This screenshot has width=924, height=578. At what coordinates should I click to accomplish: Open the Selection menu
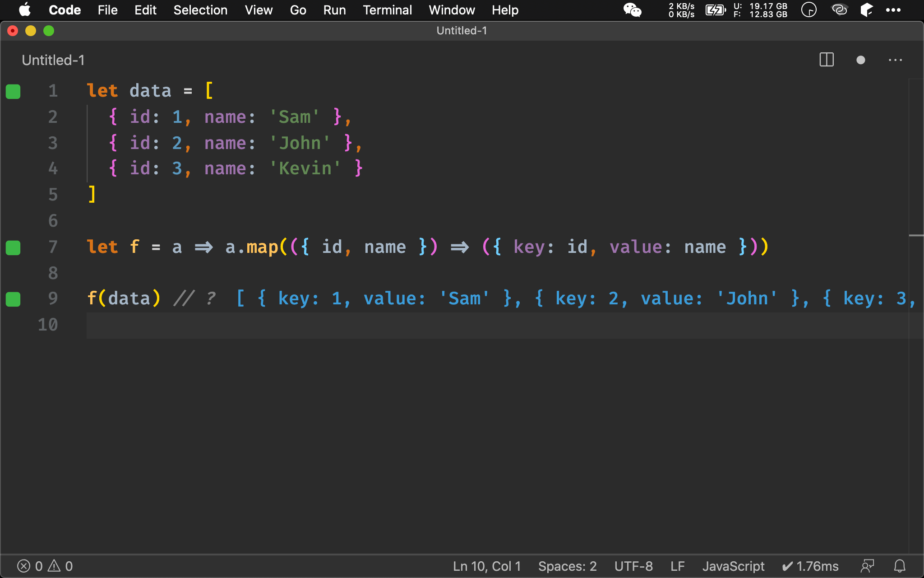pos(200,10)
